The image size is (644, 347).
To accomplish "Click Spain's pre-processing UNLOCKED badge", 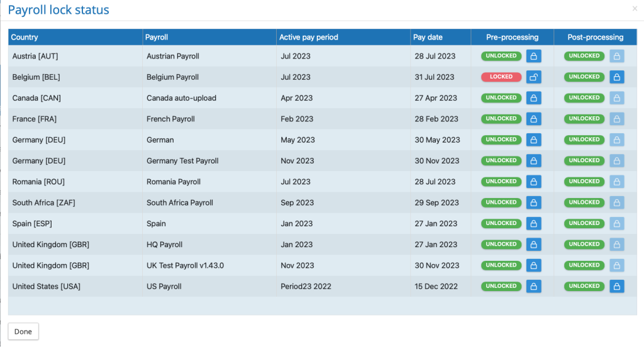I will coord(501,223).
